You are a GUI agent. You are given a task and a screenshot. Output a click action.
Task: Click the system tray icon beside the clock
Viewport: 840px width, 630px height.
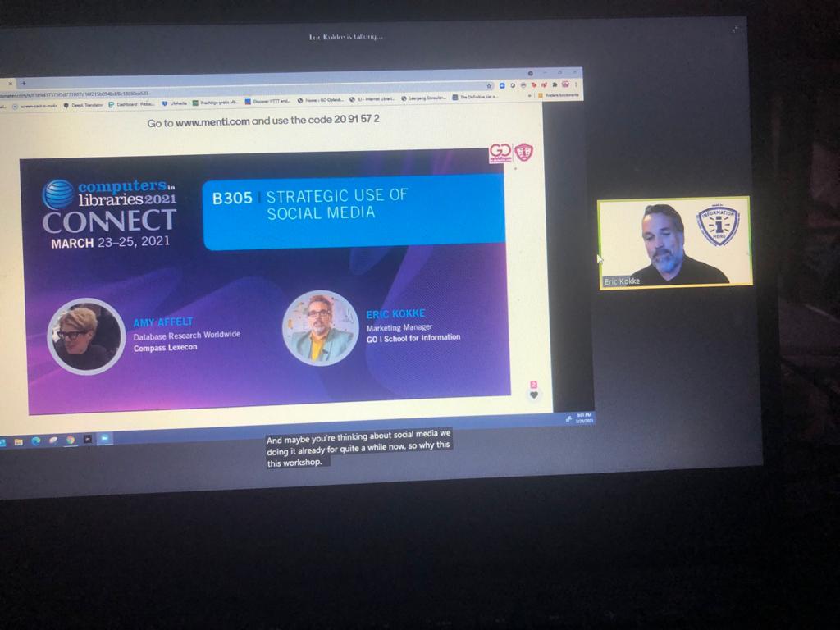pyautogui.click(x=568, y=419)
